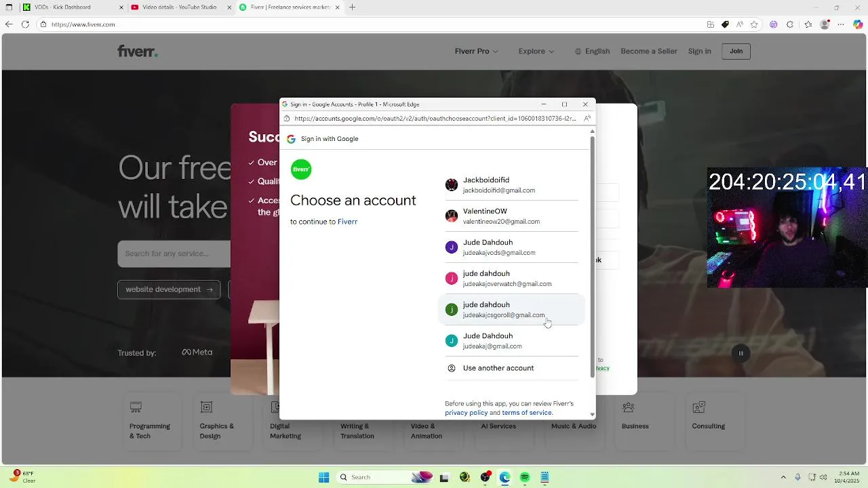Open the Edge profile avatar
868x488 pixels.
pyautogui.click(x=825, y=24)
